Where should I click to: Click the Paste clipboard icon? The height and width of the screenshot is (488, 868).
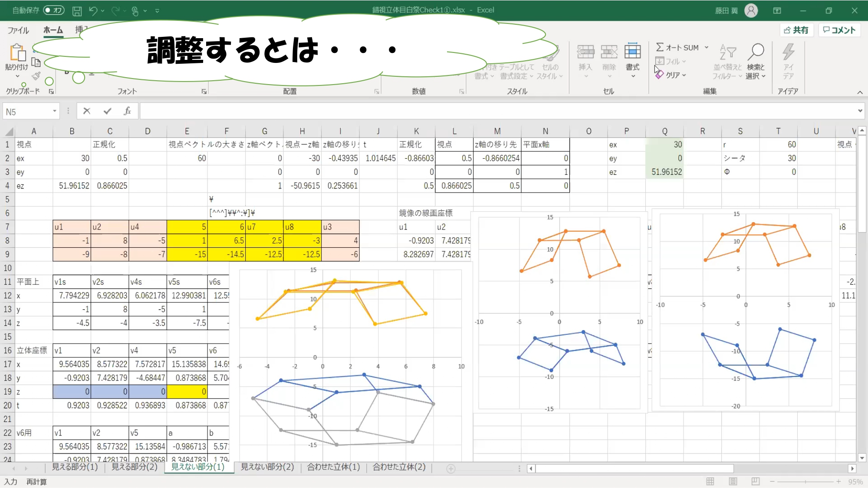[17, 53]
